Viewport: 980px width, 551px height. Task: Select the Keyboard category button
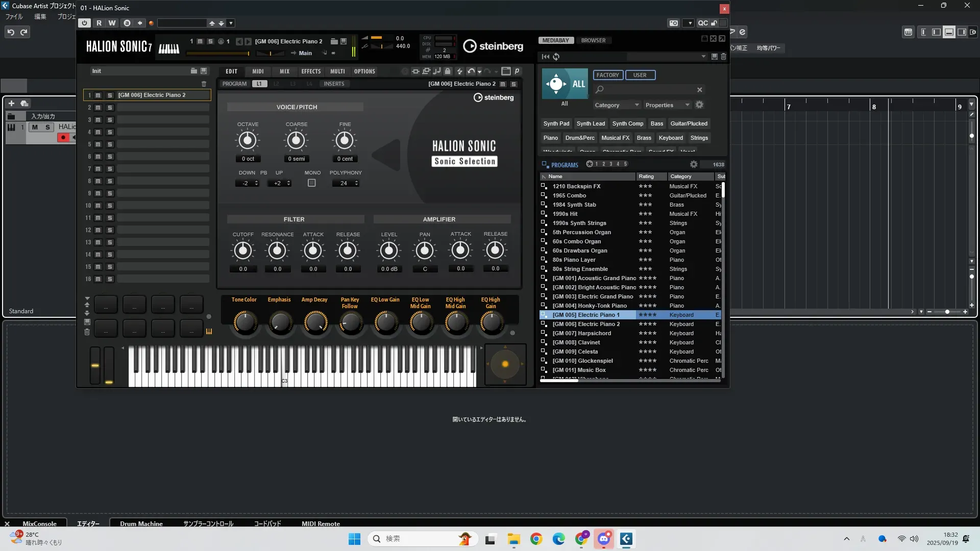(x=670, y=138)
